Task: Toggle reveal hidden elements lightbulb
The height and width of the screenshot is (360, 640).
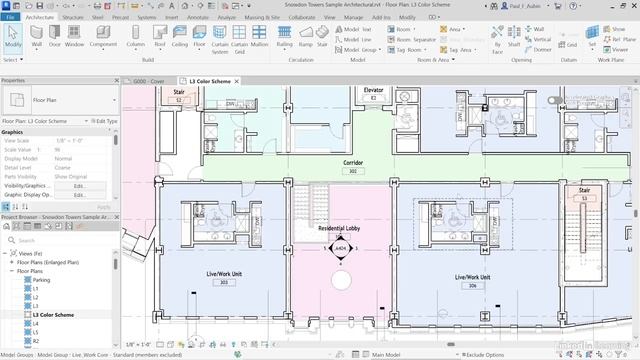Action: click(233, 345)
